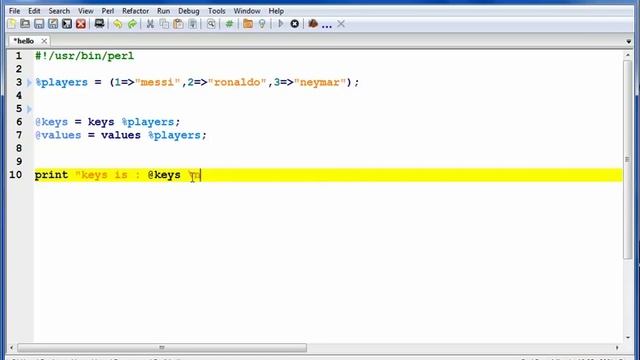
Task: Open the tab list dropdown arrow
Action: coord(629,42)
